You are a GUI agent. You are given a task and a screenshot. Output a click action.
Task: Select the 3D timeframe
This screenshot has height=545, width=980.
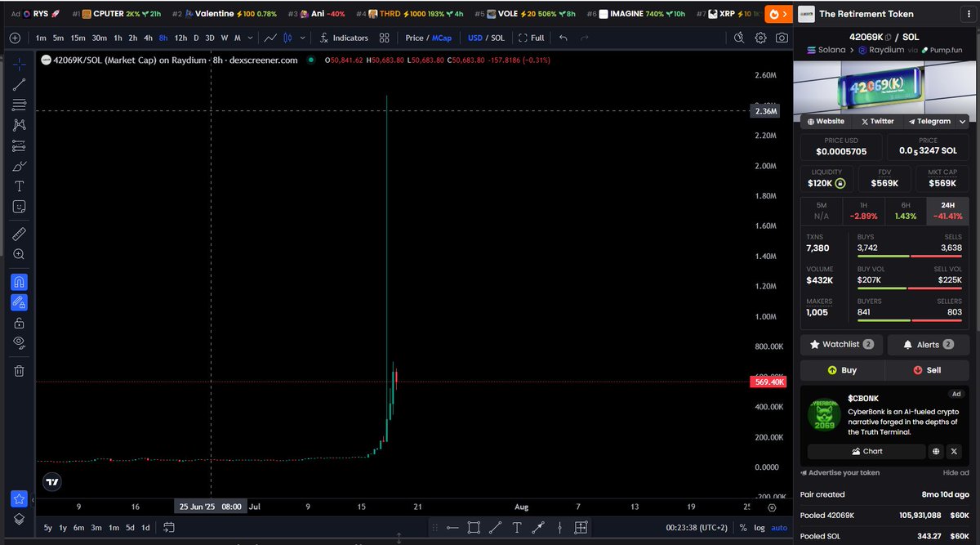pyautogui.click(x=210, y=38)
